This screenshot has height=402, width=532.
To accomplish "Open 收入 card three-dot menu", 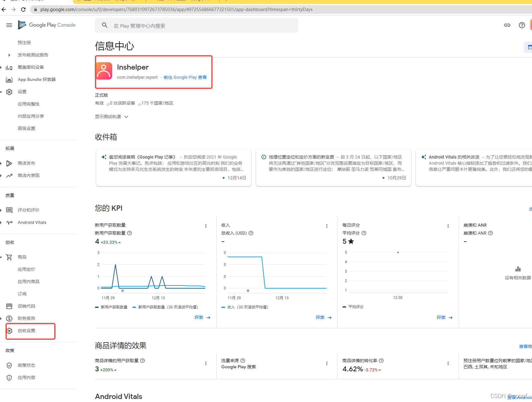I will click(x=327, y=226).
